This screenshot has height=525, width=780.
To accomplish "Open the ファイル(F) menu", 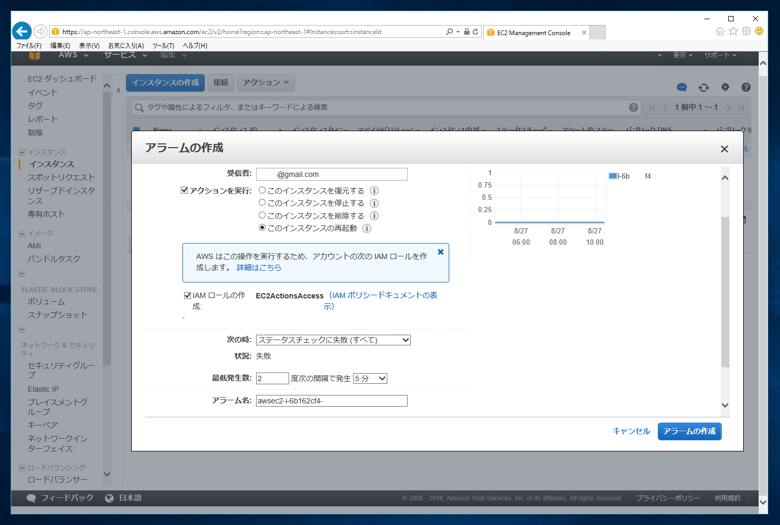I will (x=29, y=46).
